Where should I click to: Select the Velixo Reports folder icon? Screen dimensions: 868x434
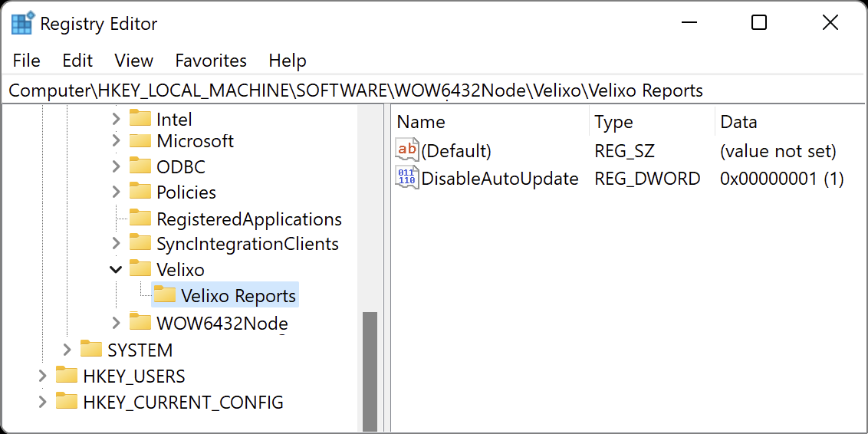[164, 295]
